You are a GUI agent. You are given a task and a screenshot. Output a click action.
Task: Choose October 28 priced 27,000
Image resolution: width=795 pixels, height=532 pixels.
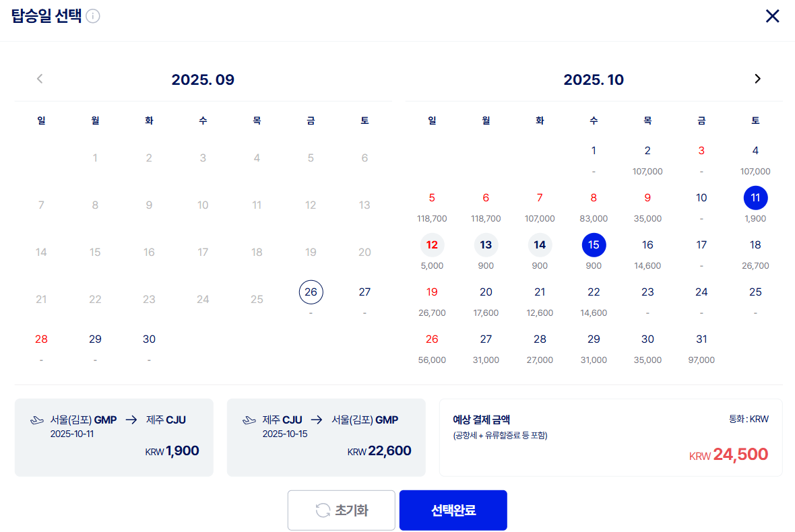click(x=540, y=339)
